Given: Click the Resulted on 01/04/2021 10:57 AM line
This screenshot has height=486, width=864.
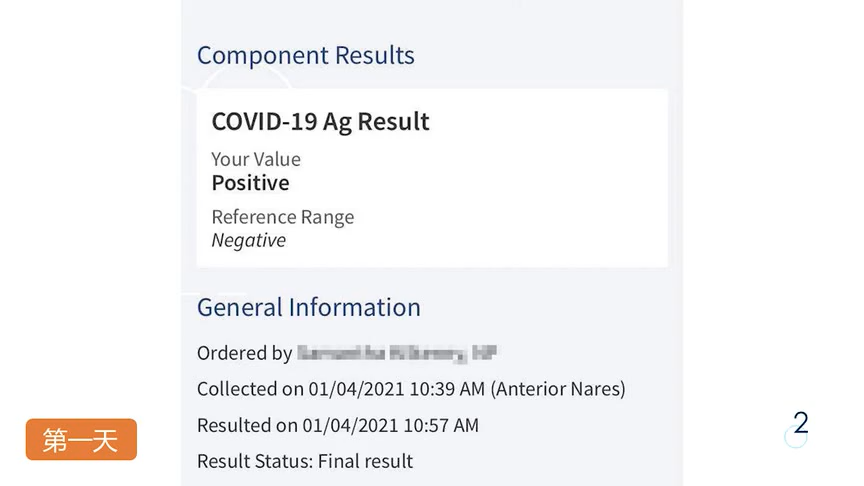Looking at the screenshot, I should (x=337, y=425).
